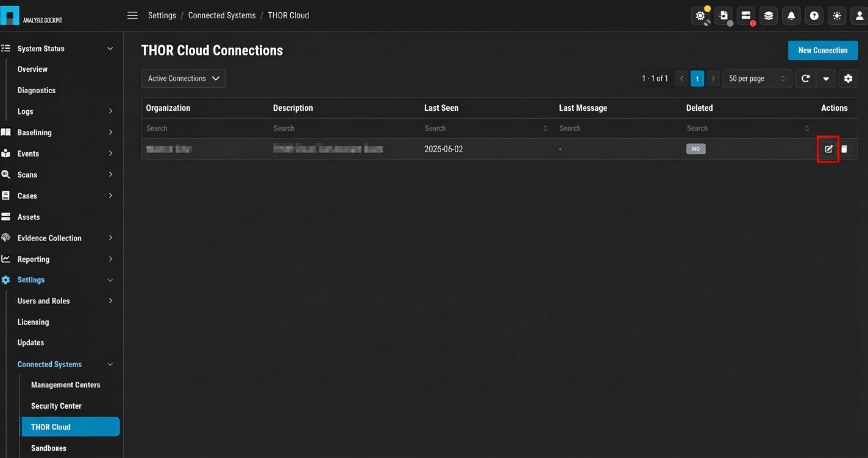The image size is (868, 458).
Task: Sort by the Last Seen column arrows
Action: click(x=545, y=129)
